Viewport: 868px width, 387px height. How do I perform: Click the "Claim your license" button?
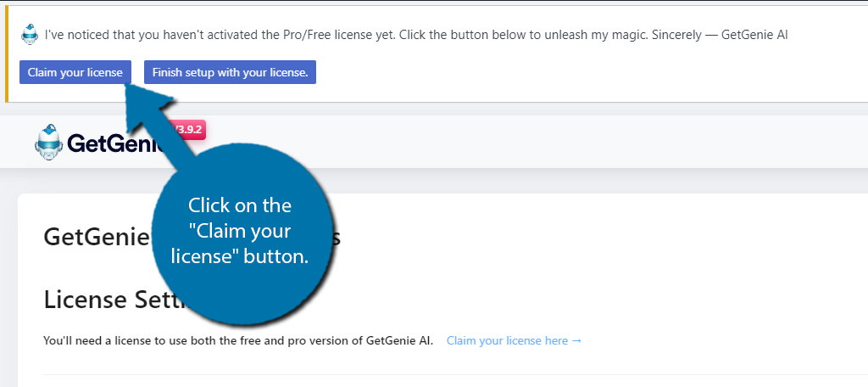coord(75,72)
